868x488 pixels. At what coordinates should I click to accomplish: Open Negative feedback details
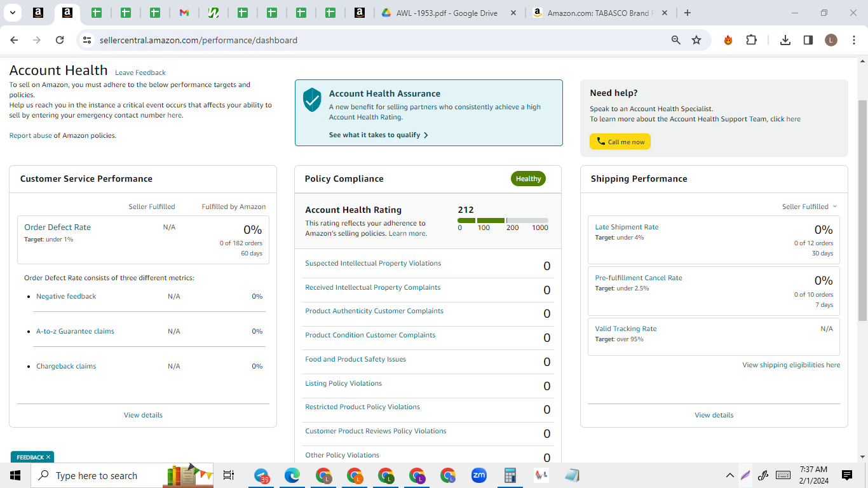[x=66, y=296]
